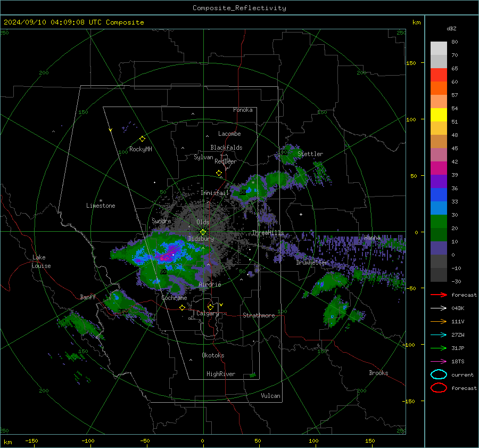
Task: Click the dark orange swatch in dBZ legend
Action: click(x=439, y=88)
